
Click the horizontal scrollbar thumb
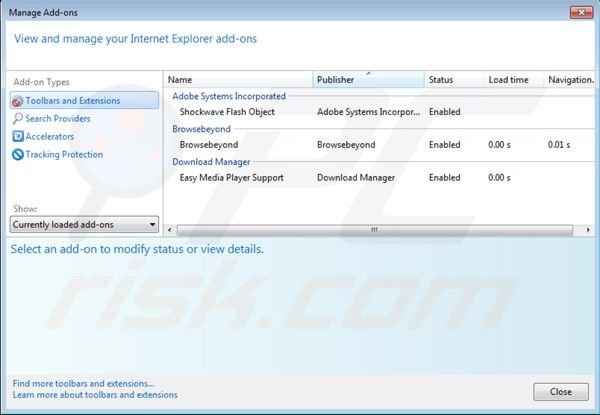[375, 230]
